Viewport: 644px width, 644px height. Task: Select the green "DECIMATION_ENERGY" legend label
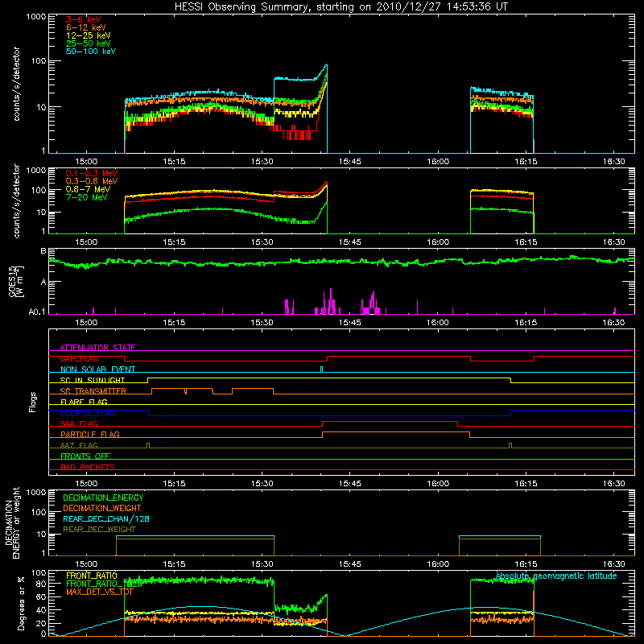103,497
